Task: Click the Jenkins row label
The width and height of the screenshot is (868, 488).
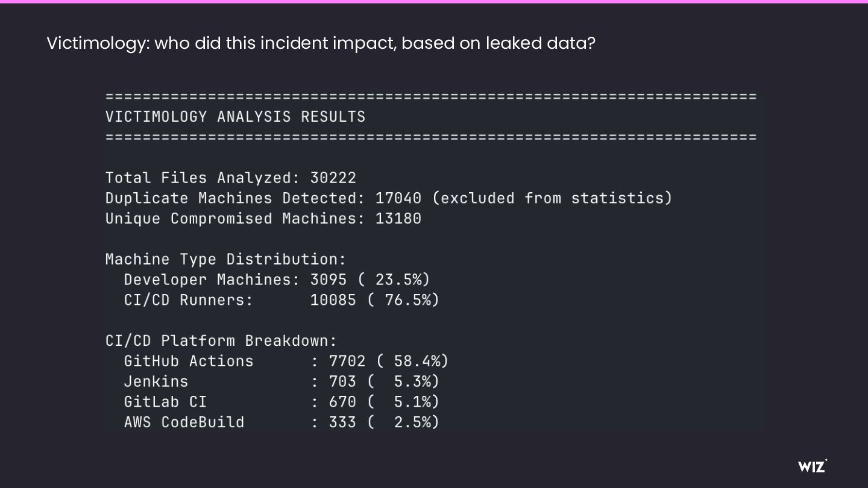Action: click(156, 382)
